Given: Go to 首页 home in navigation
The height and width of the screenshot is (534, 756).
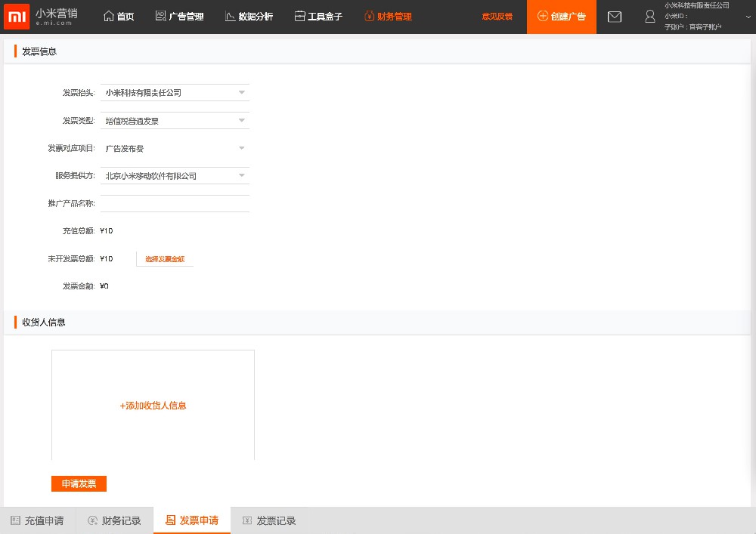Looking at the screenshot, I should pyautogui.click(x=119, y=17).
